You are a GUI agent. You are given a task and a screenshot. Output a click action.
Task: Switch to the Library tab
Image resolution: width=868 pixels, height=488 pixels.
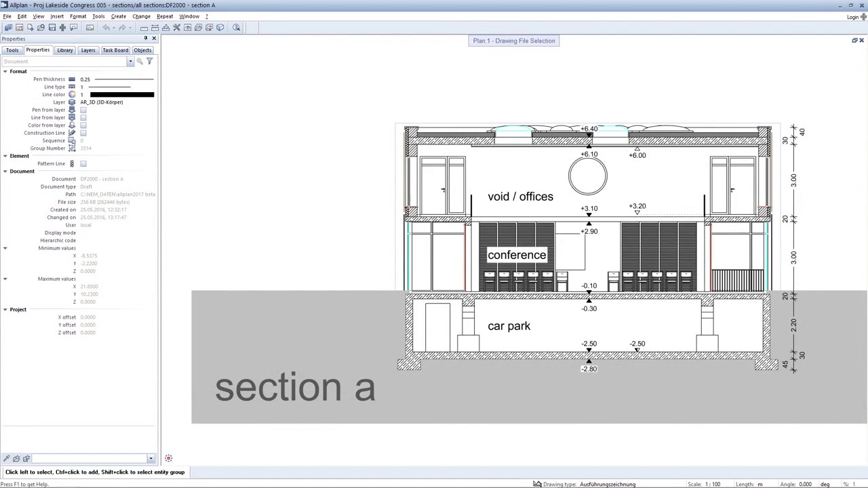click(65, 50)
